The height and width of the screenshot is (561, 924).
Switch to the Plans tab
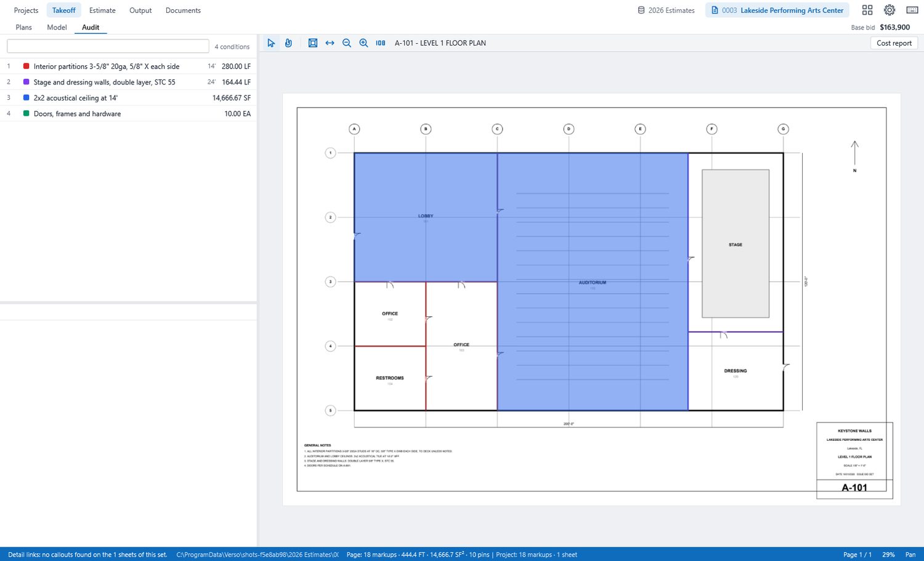pyautogui.click(x=23, y=27)
